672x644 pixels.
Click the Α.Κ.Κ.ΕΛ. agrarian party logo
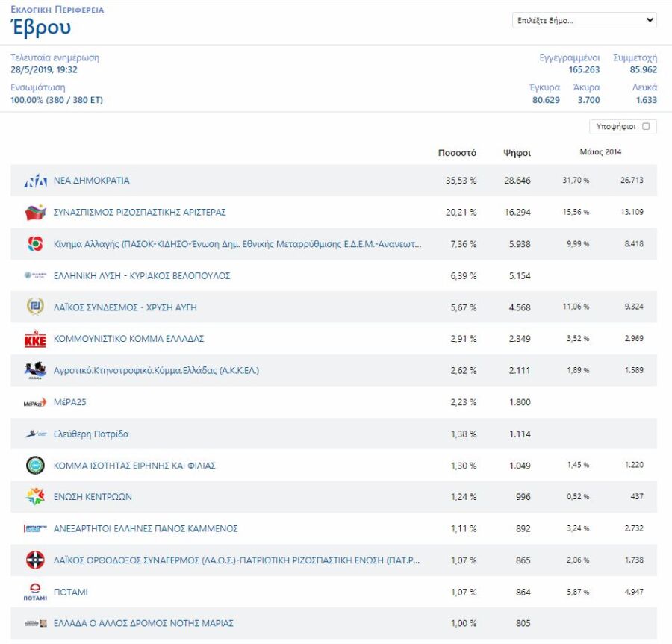click(35, 370)
